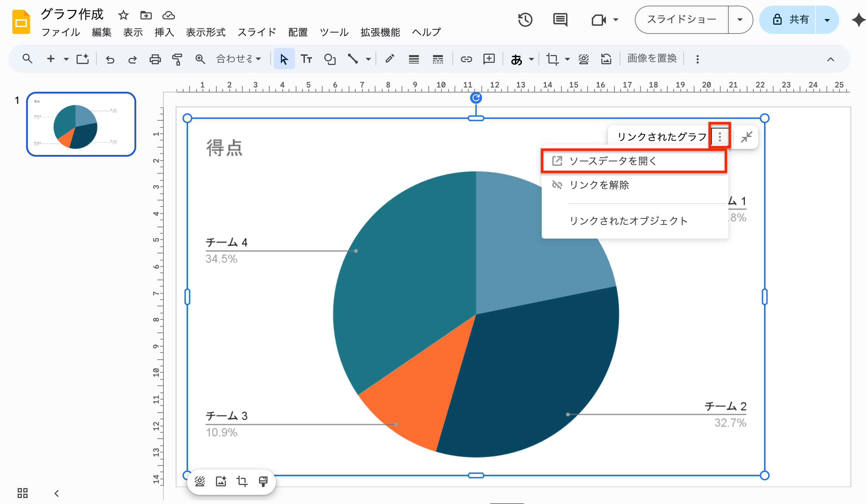Click the insert link icon
The image size is (866, 504).
click(467, 59)
